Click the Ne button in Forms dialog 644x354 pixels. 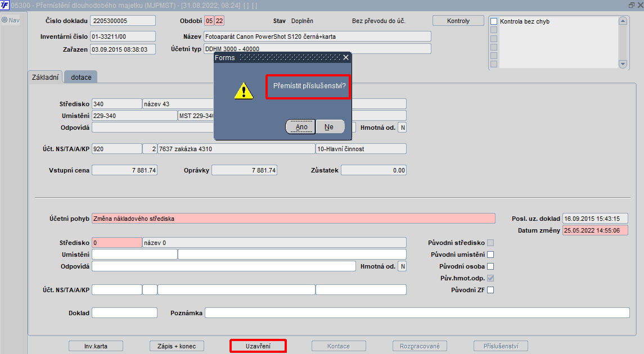tap(330, 127)
